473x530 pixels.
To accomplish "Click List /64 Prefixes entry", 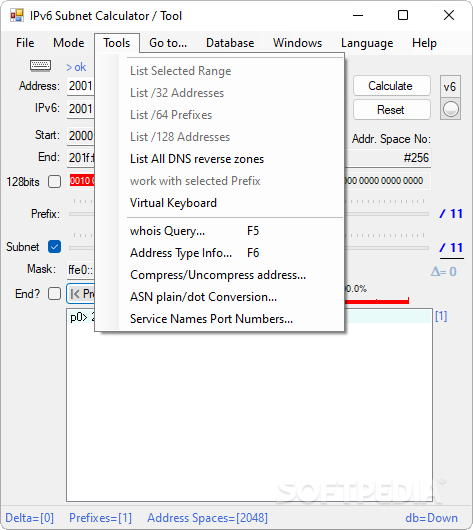I will click(x=220, y=115).
